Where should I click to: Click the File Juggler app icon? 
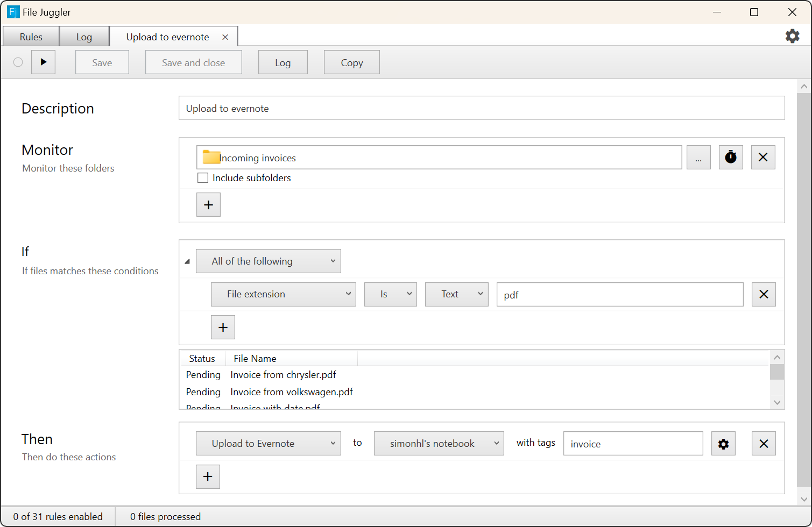coord(13,12)
